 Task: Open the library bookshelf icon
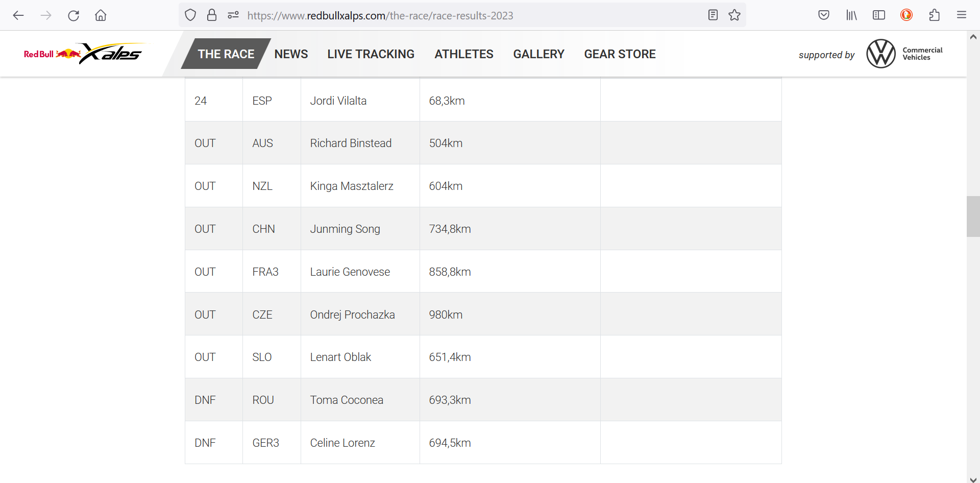pos(851,15)
